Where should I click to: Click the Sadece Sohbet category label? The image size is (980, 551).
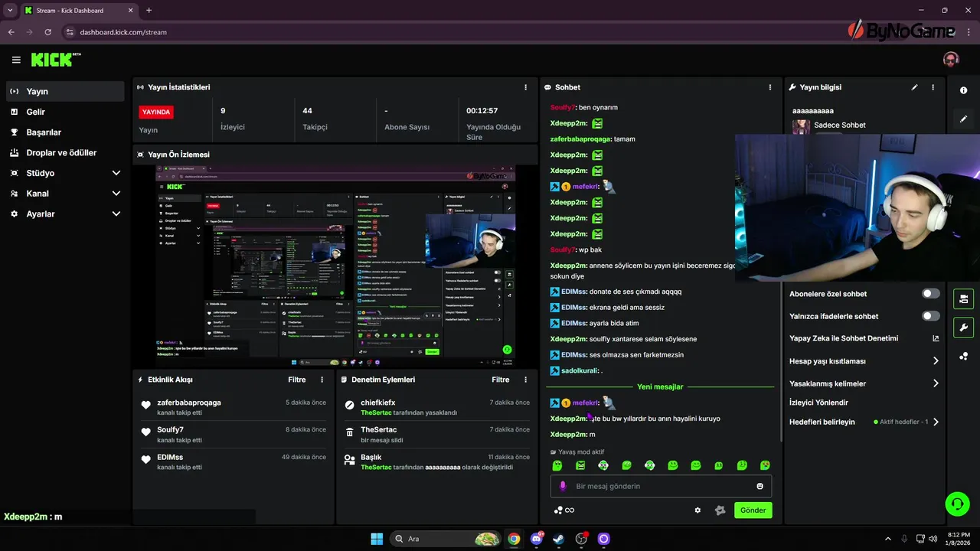tap(840, 125)
